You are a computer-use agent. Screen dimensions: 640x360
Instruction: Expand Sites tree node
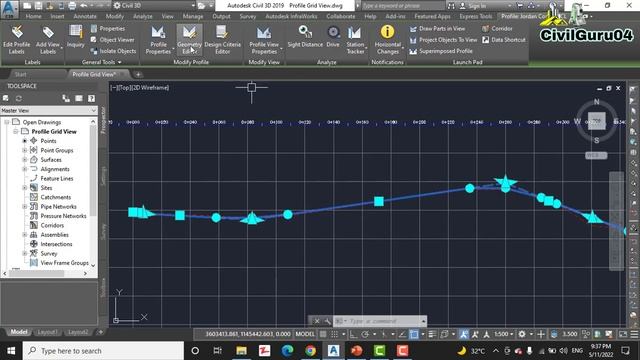tap(24, 188)
